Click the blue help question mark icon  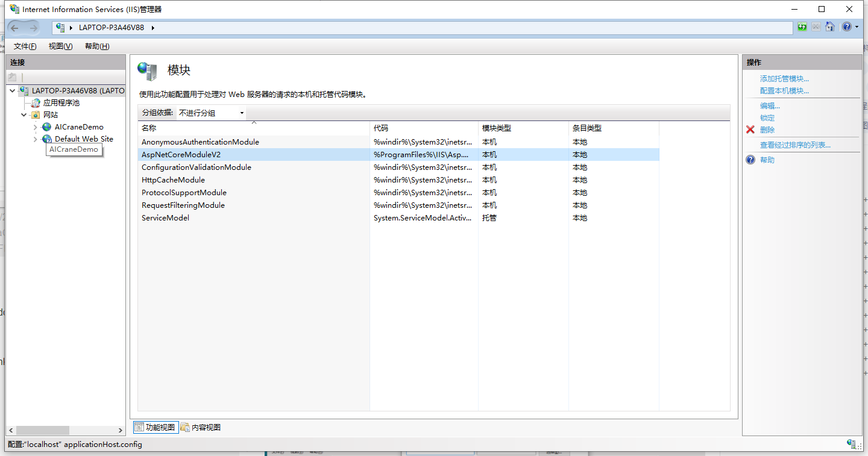click(846, 27)
